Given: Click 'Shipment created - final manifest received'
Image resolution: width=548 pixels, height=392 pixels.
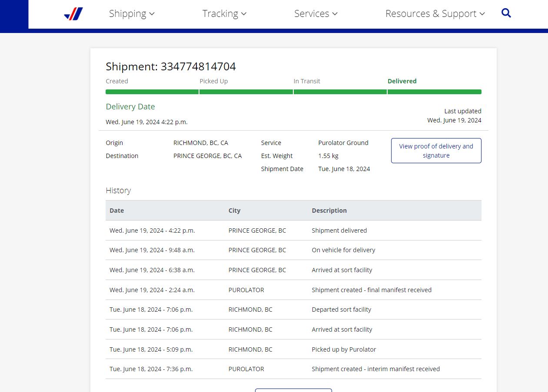Looking at the screenshot, I should click(x=372, y=290).
